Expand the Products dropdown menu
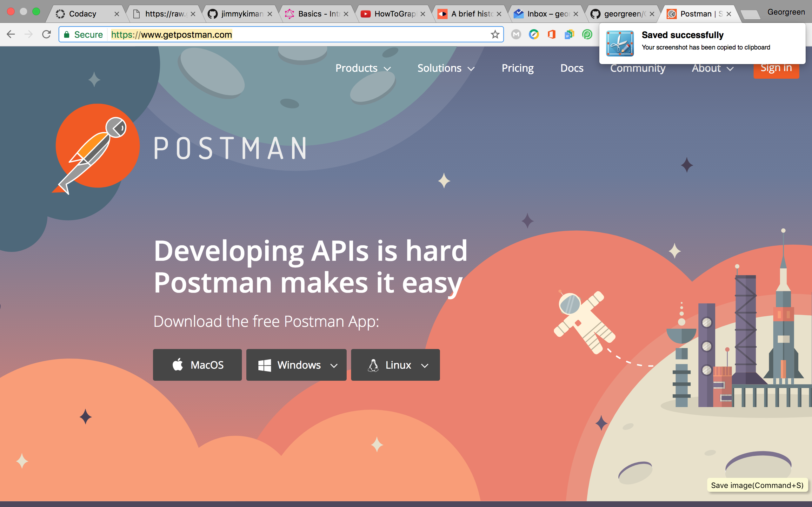The image size is (812, 507). (x=363, y=68)
